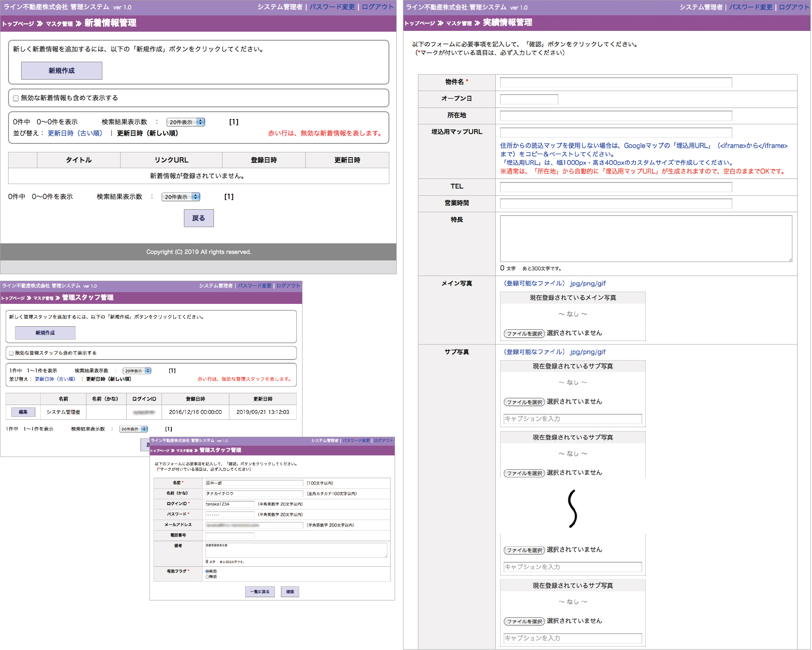812x650 pixels.
Task: Click ログアウト link in 実績情報管理 header
Action: pos(793,7)
